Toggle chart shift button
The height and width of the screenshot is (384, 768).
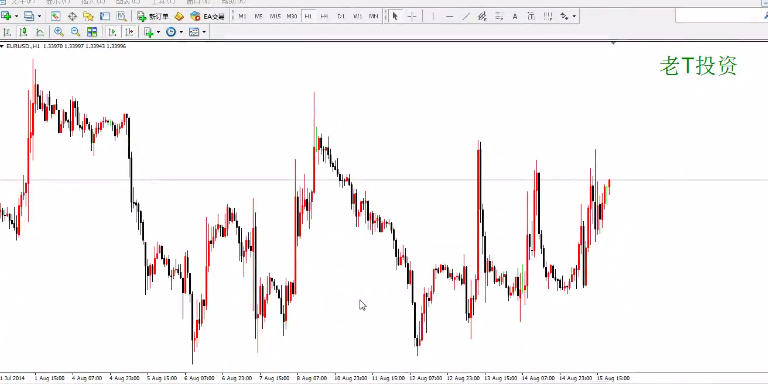pyautogui.click(x=129, y=32)
